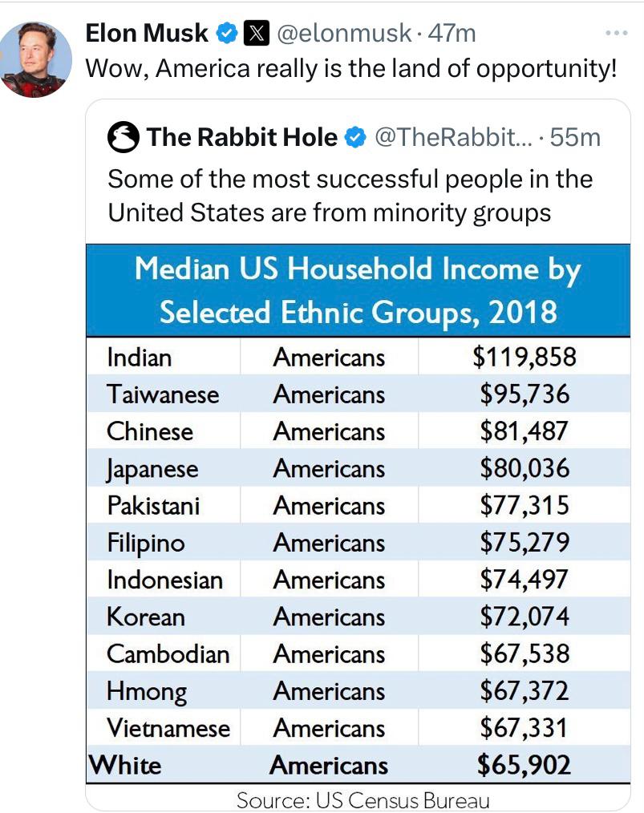Open the three-dot more options menu

pyautogui.click(x=617, y=33)
